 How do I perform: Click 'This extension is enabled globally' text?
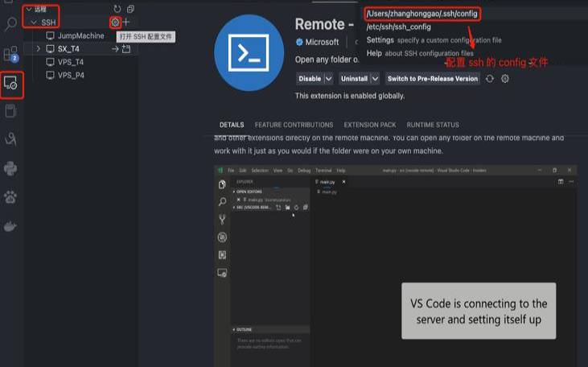tap(349, 96)
